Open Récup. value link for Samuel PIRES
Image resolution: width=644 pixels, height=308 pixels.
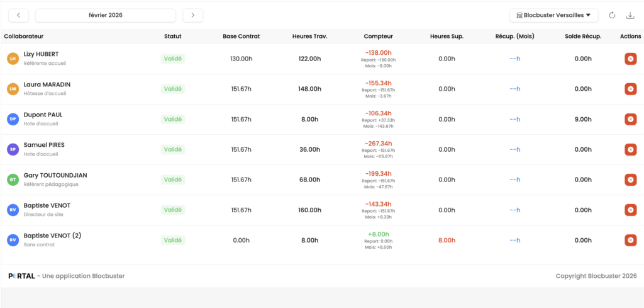(514, 149)
